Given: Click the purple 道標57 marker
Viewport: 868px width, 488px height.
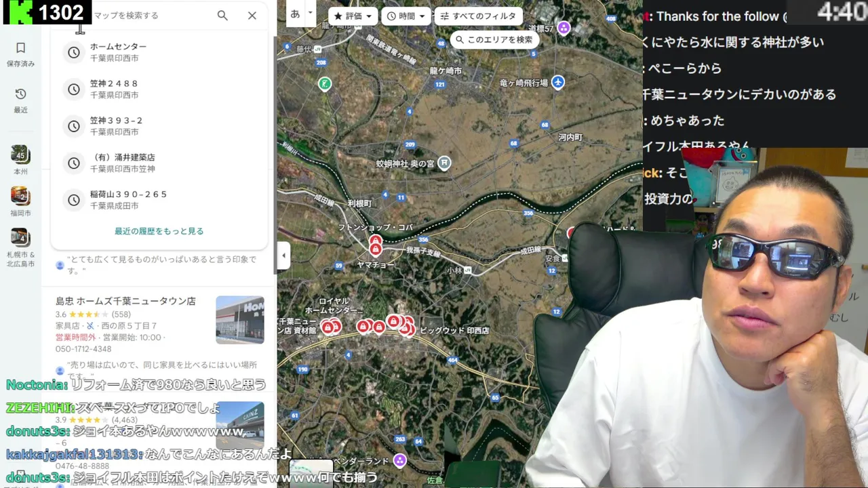Looking at the screenshot, I should pos(564,28).
